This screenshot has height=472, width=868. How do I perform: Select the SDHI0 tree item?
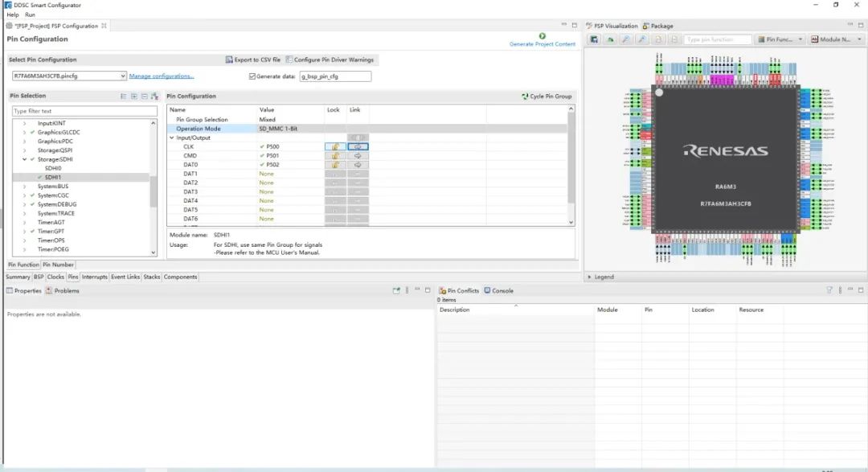tap(53, 168)
